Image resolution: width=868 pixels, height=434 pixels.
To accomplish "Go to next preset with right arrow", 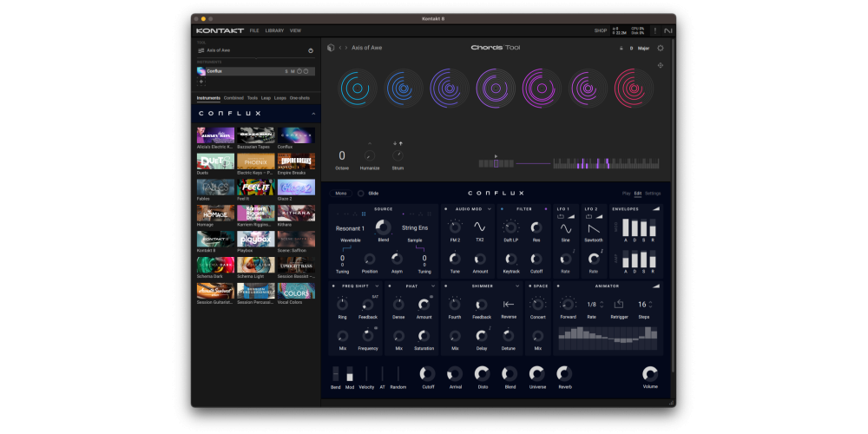I will click(x=346, y=48).
